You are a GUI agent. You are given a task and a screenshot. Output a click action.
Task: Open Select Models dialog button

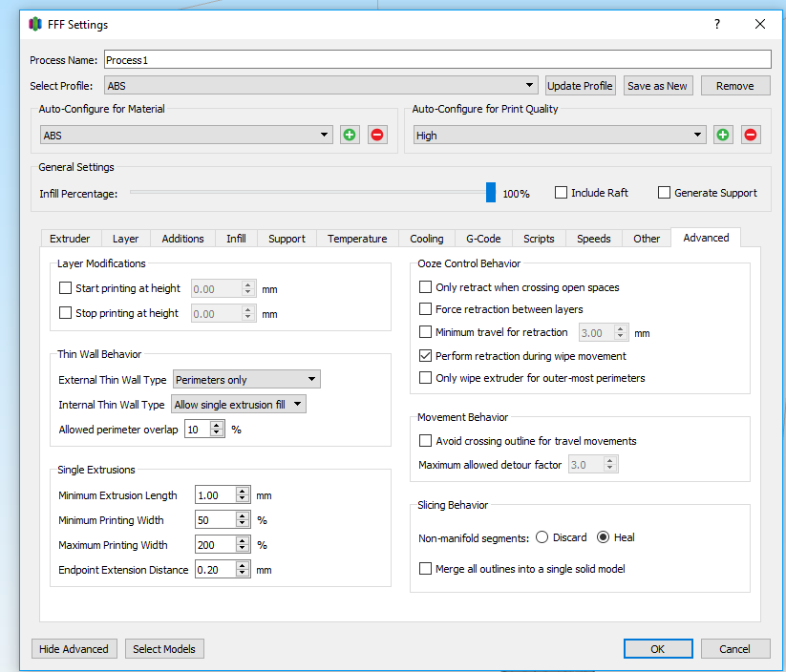pos(164,649)
